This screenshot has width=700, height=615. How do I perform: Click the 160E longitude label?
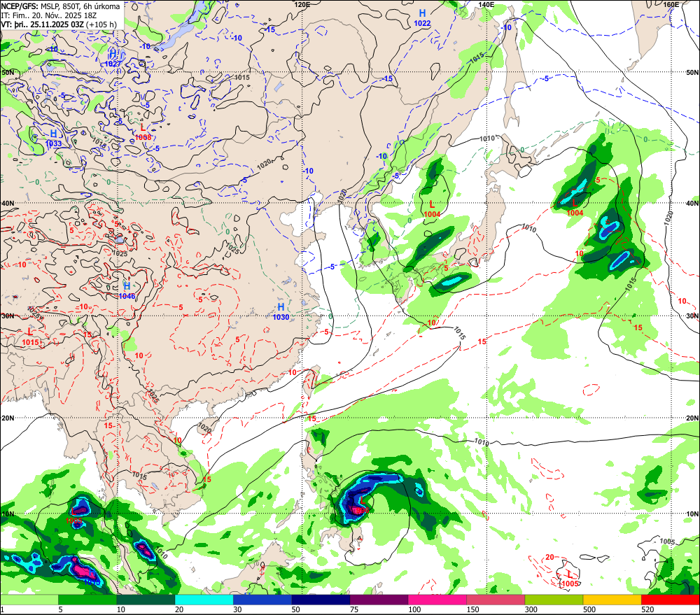pos(671,4)
